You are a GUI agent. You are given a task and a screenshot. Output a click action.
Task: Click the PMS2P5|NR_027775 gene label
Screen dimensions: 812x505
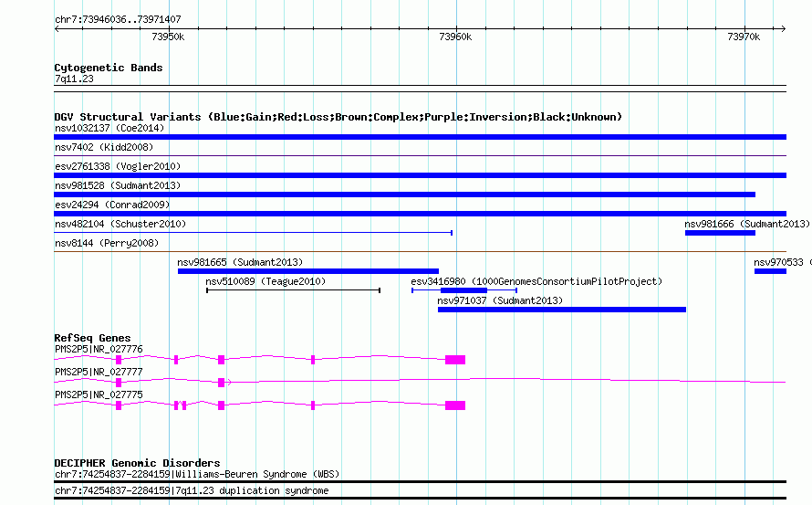99,395
